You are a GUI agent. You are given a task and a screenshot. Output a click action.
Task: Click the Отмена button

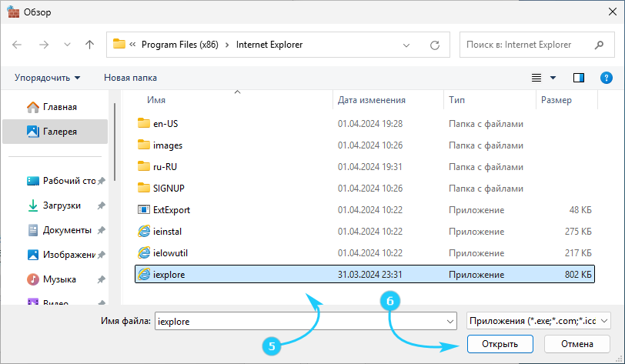(x=577, y=344)
